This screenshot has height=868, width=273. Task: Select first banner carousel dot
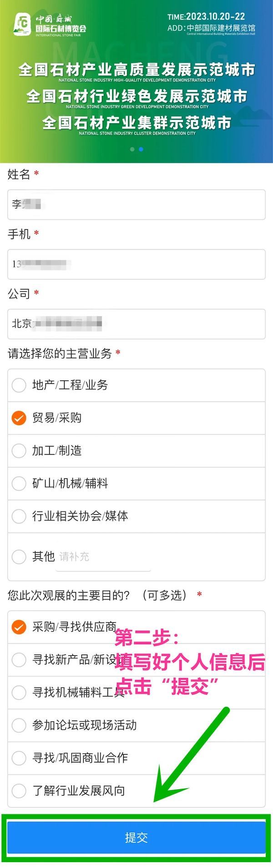click(x=132, y=149)
